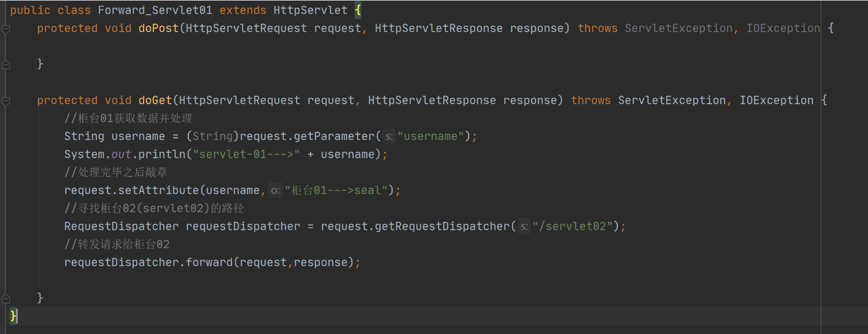This screenshot has height=334, width=868.
Task: Collapse the doGet method using gutter fold marker
Action: tap(6, 100)
